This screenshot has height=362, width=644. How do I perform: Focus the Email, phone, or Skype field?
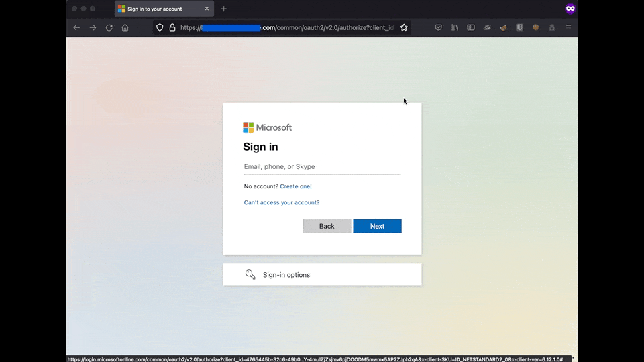(322, 167)
